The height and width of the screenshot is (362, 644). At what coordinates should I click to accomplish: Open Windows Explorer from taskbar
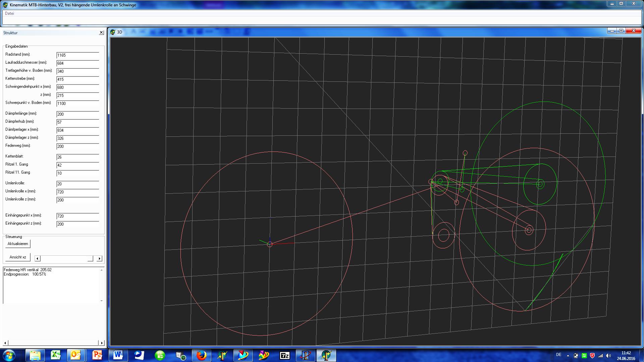pos(35,355)
